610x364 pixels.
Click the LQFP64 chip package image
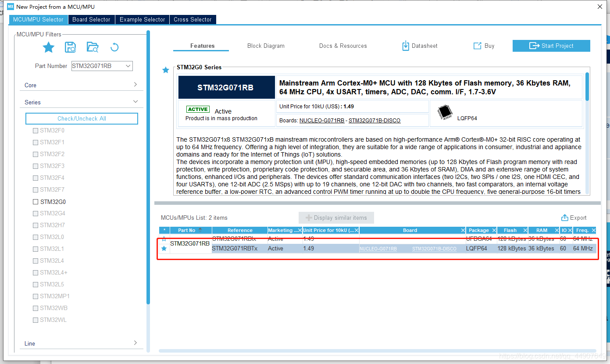tap(445, 112)
